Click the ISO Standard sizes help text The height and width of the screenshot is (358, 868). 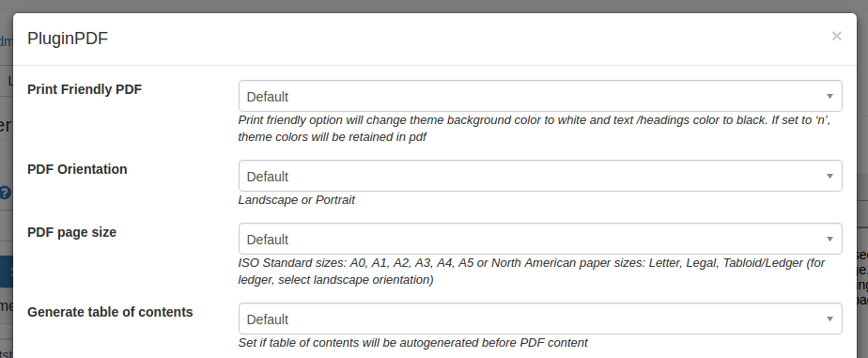532,272
